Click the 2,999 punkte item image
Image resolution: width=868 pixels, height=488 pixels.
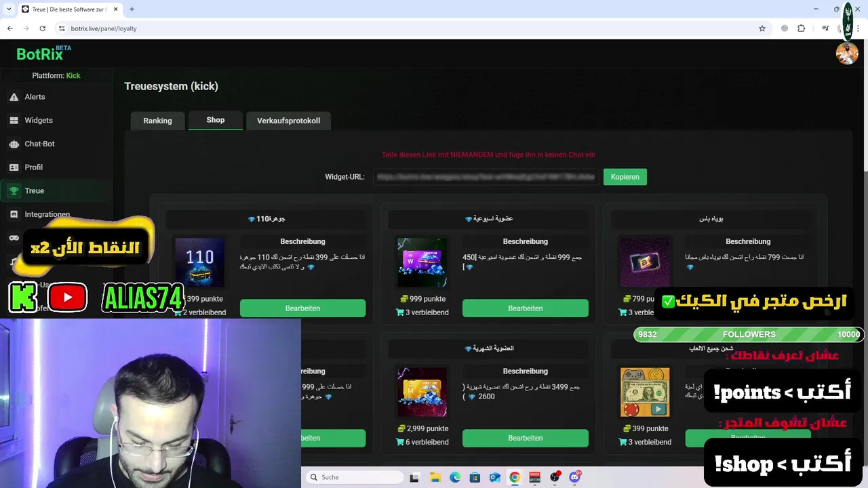[x=422, y=392]
